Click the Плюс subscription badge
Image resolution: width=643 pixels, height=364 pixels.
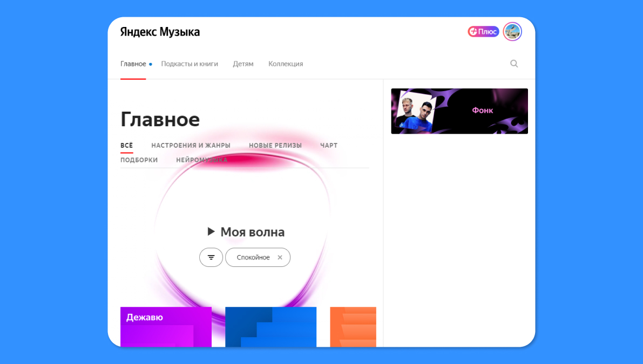click(483, 32)
